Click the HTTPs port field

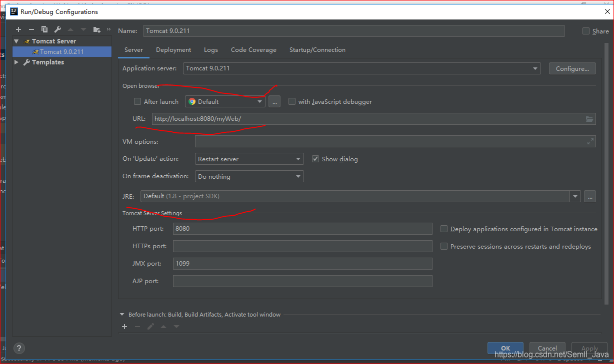tap(302, 246)
